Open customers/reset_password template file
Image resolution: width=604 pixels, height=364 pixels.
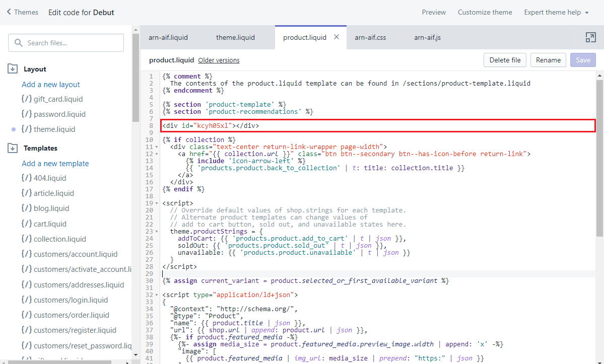click(x=83, y=345)
